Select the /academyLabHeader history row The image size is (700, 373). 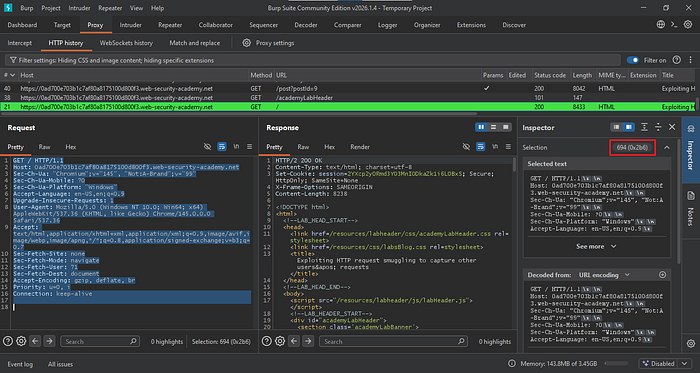point(347,98)
